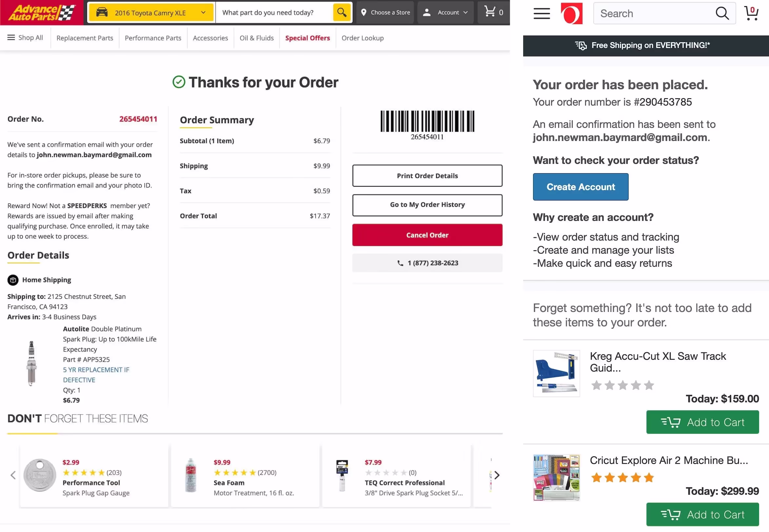This screenshot has height=532, width=769.
Task: Click the Autolite spark plug product image
Action: pyautogui.click(x=31, y=363)
